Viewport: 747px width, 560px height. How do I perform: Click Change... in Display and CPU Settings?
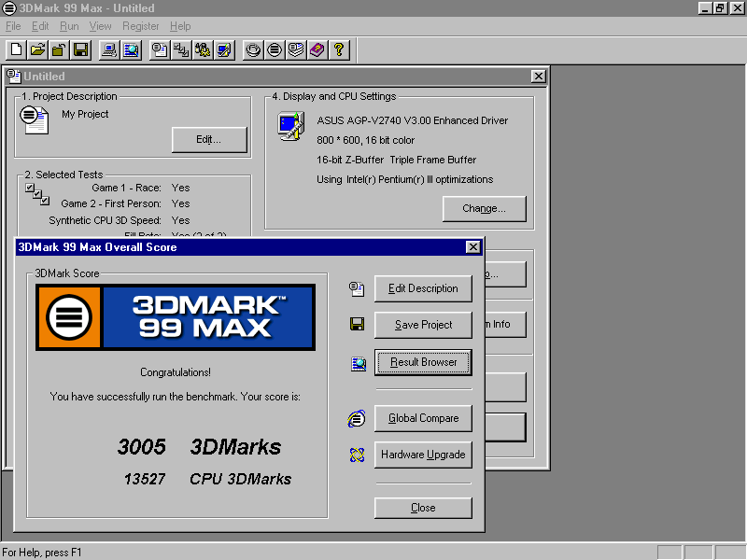484,208
